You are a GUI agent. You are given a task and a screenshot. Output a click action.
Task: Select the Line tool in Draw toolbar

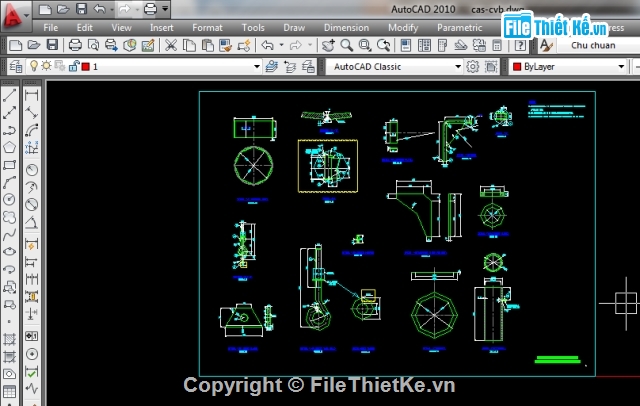pos(9,95)
